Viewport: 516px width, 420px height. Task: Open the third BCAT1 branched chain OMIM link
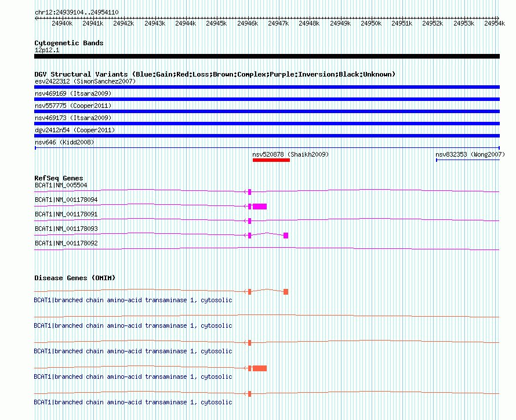133,351
